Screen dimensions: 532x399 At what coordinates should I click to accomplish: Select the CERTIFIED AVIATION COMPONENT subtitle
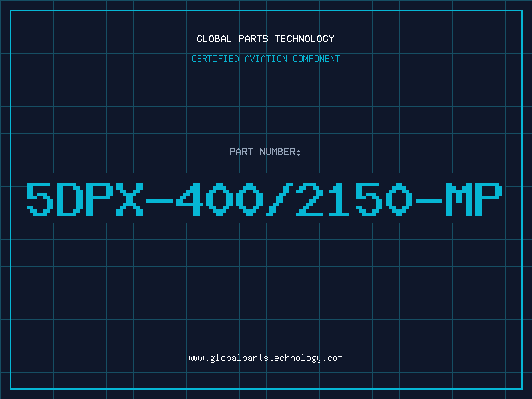(x=265, y=59)
